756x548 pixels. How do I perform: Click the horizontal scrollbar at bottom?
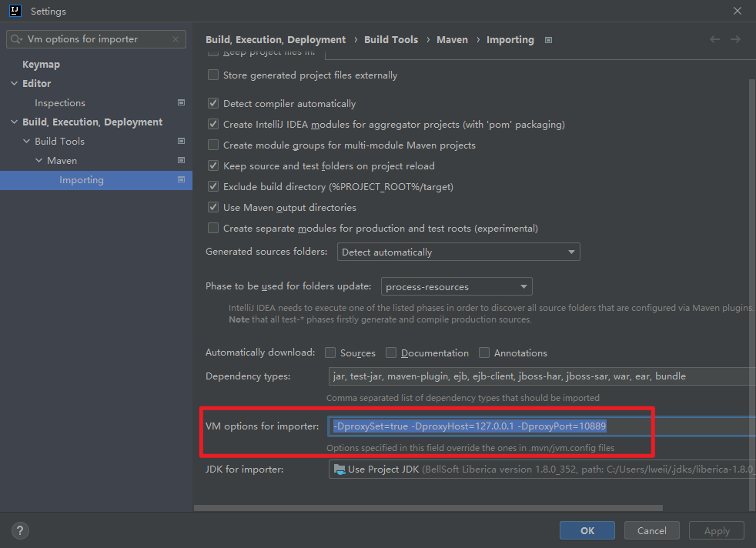tap(428, 508)
